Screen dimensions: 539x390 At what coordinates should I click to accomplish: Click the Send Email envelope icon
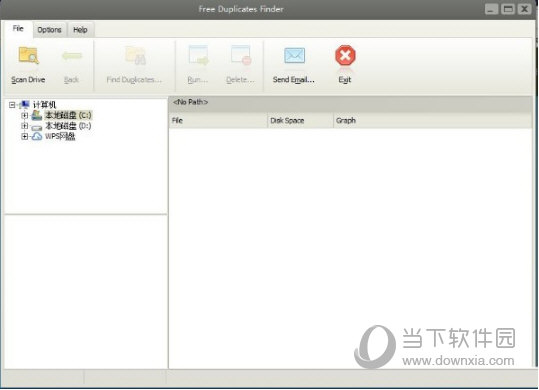coord(294,55)
